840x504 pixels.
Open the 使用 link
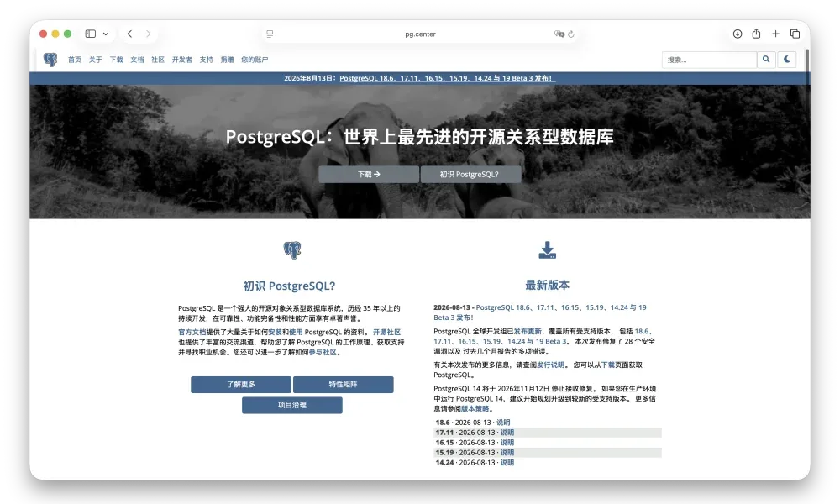pos(296,332)
